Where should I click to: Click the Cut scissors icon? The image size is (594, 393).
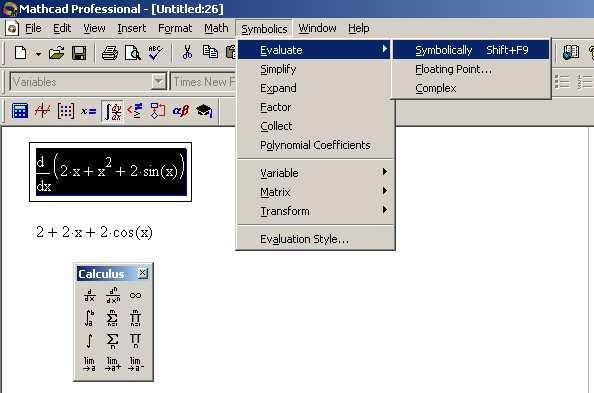187,53
